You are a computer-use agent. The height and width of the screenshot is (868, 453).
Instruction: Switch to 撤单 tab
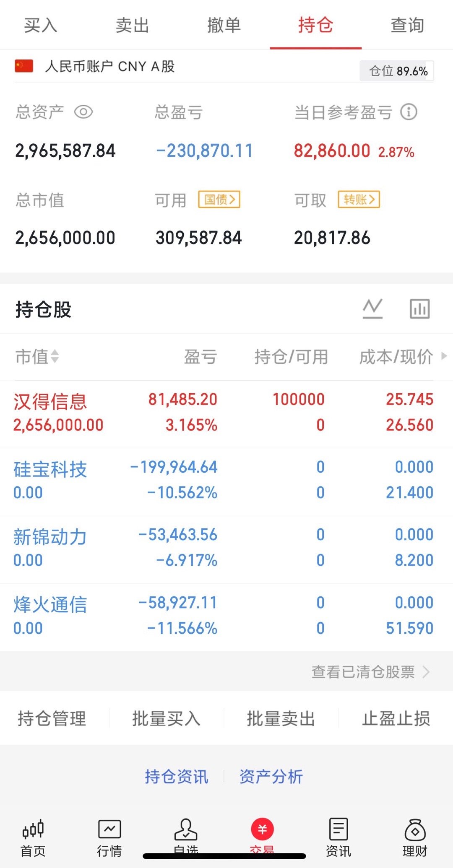224,25
